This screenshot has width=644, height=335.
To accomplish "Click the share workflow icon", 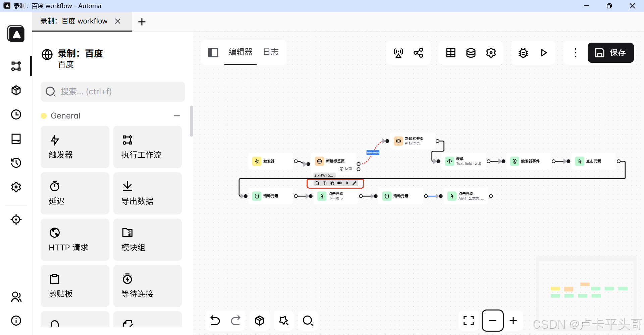I will tap(418, 53).
